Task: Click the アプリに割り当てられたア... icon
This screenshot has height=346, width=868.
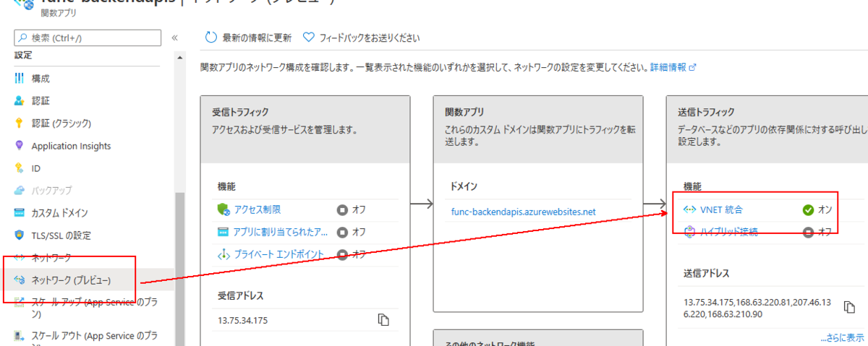Action: click(224, 233)
